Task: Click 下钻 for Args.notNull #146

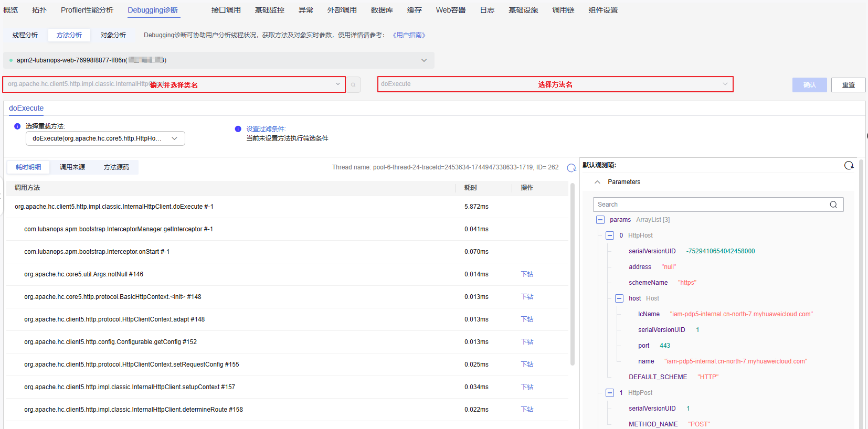Action: click(x=527, y=274)
